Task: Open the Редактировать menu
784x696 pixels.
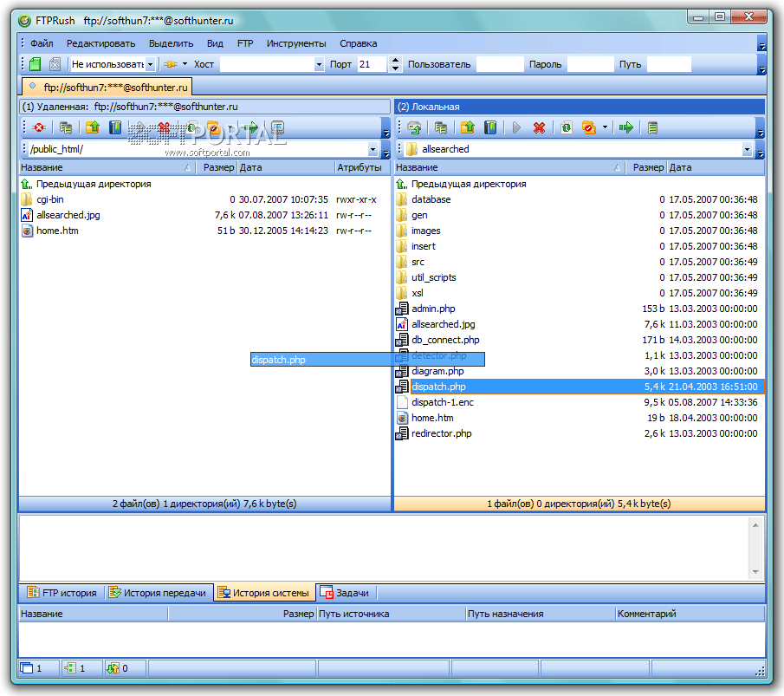Action: click(101, 43)
